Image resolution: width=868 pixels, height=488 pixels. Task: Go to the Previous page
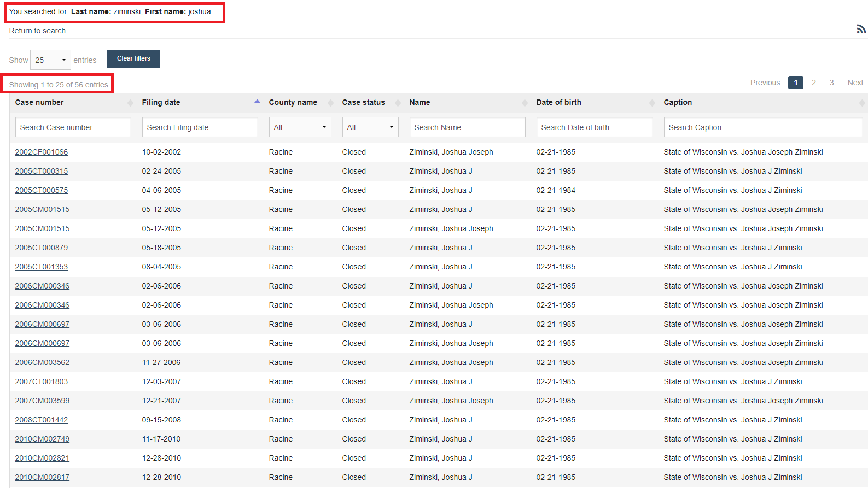tap(765, 83)
